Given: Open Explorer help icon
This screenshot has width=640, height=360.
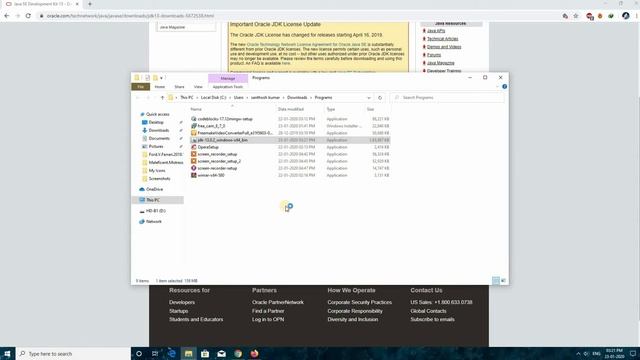Looking at the screenshot, I should click(x=504, y=87).
